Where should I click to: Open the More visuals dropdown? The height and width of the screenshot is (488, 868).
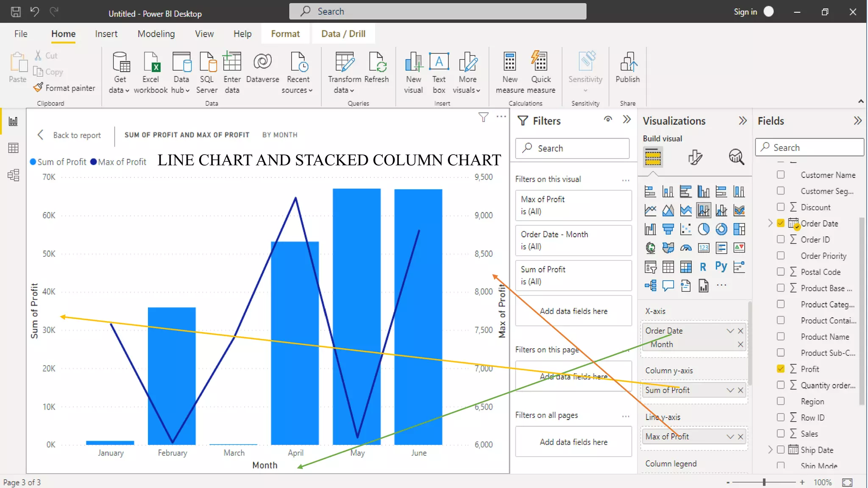[467, 72]
